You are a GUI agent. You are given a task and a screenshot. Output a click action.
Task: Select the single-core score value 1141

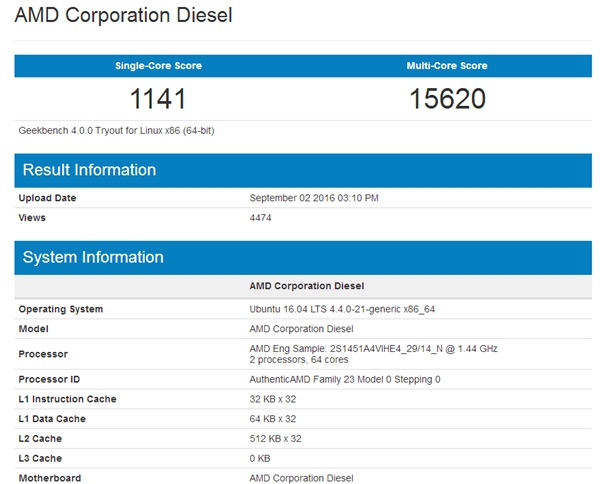(158, 99)
